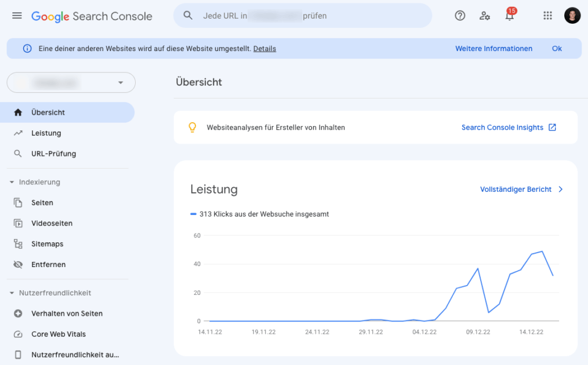Click the lightbulb insights icon
588x365 pixels.
pyautogui.click(x=193, y=127)
